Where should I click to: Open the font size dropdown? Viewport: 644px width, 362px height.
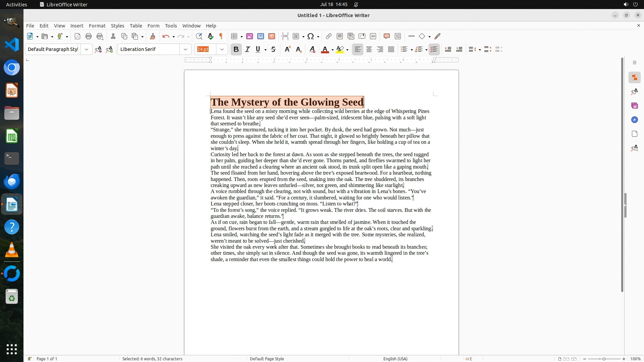[222, 50]
